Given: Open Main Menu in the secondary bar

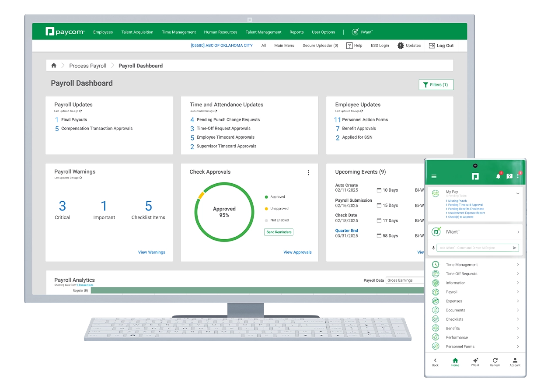Looking at the screenshot, I should [284, 45].
